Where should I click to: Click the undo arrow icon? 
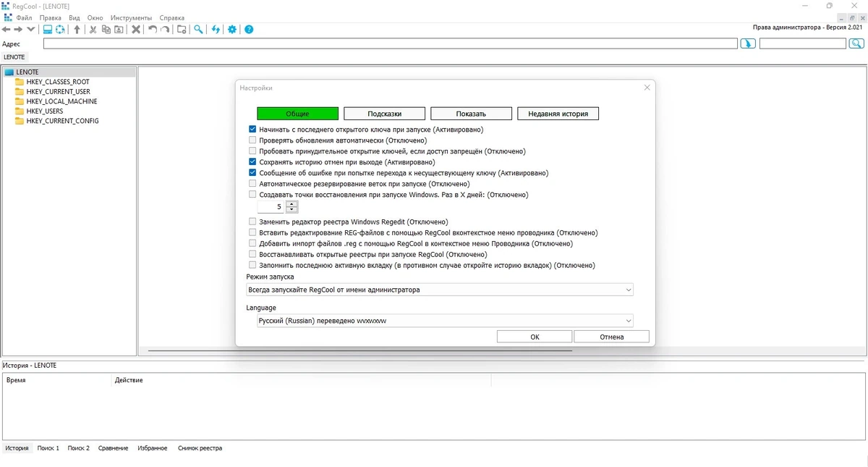coord(152,30)
